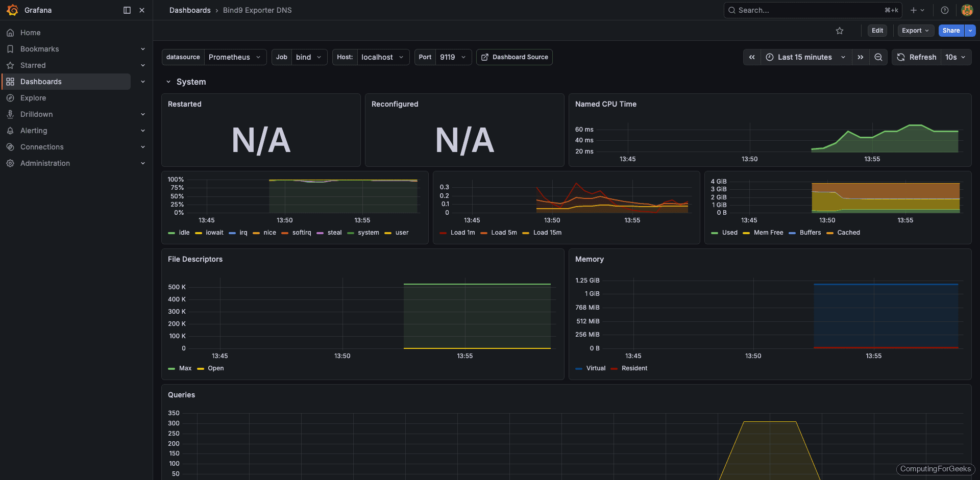
Task: Collapse the System row
Action: tap(169, 82)
